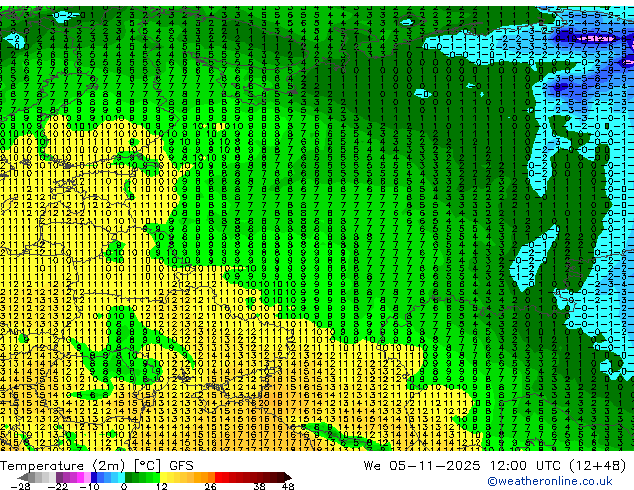Click the '48' legend label under the scale
634x490 pixels.
pos(288,486)
